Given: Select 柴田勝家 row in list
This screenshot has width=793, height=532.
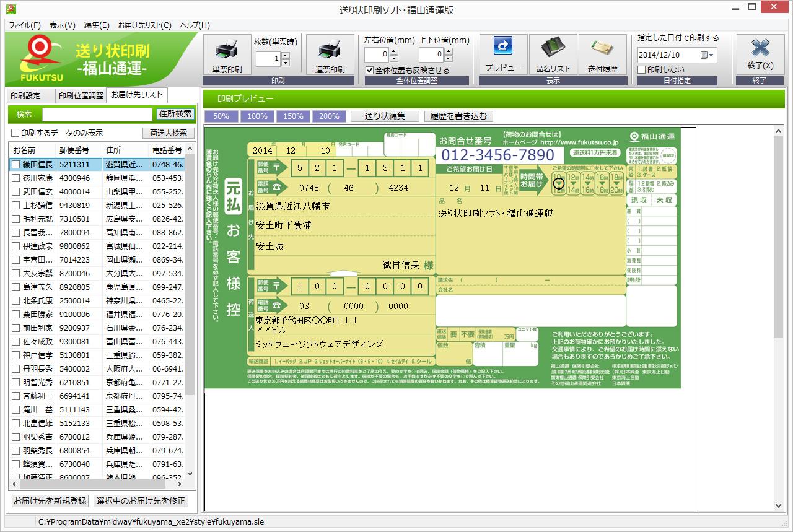Looking at the screenshot, I should click(x=97, y=315).
